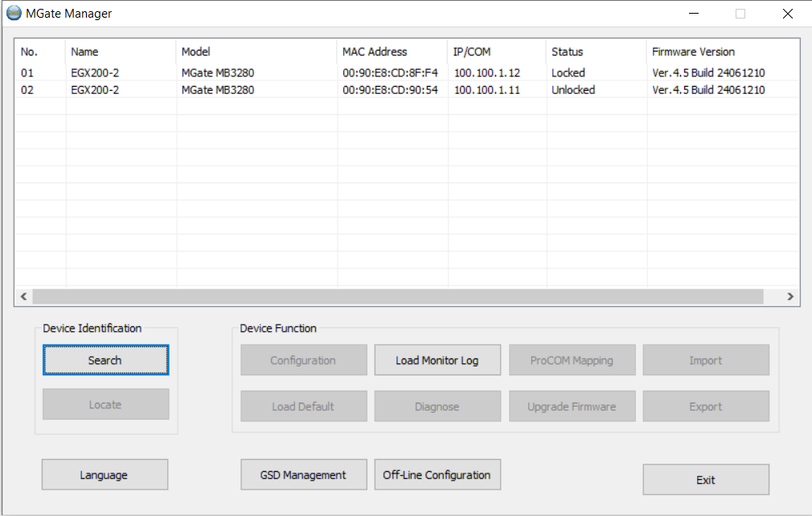Click the IP/COM column header
Image resolution: width=812 pixels, height=516 pixels.
click(x=497, y=51)
